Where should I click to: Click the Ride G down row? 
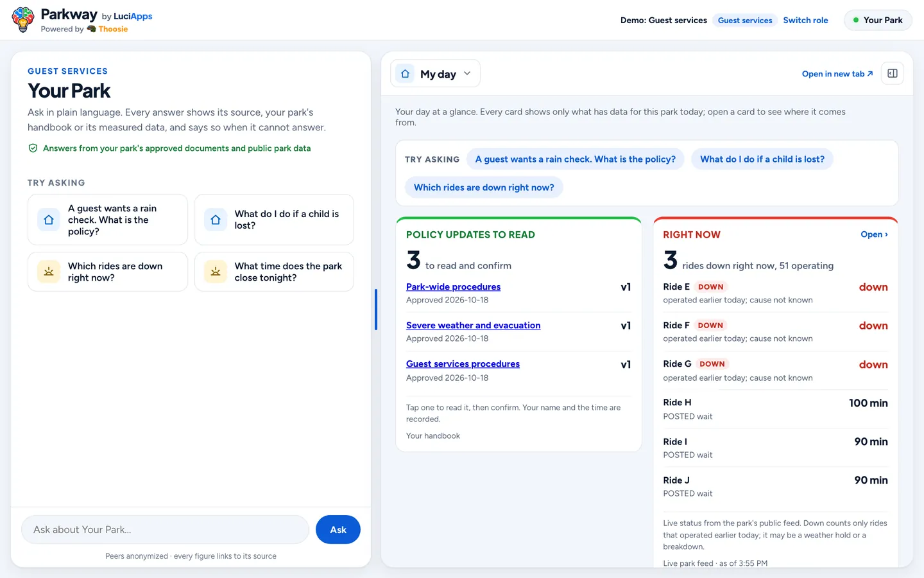(775, 371)
